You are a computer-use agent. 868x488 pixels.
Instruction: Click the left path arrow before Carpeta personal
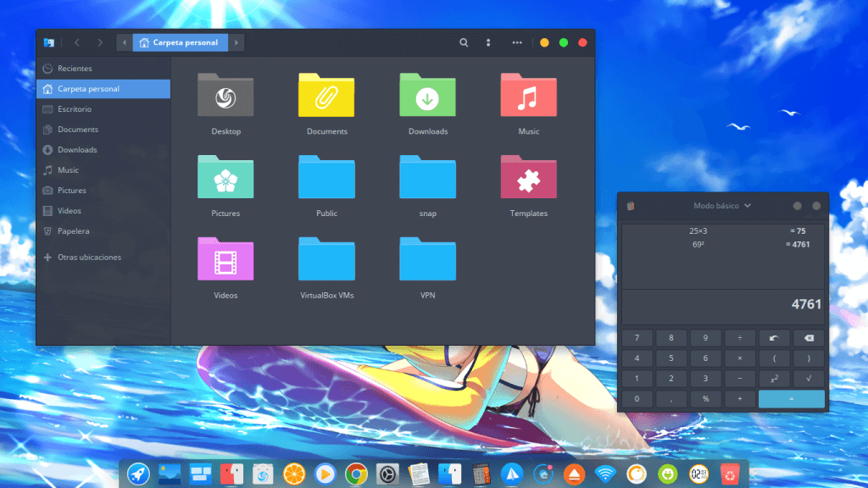click(x=124, y=42)
